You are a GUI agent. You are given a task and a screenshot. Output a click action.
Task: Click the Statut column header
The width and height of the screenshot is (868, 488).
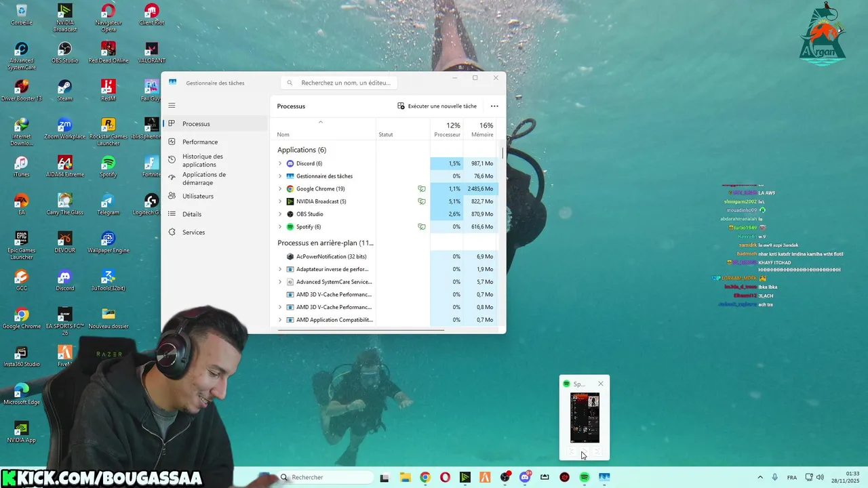pos(403,129)
